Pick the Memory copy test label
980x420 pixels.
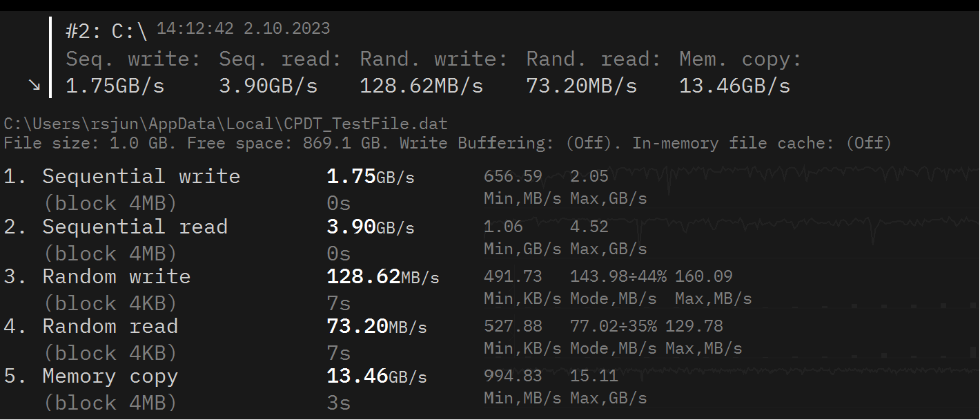pos(110,376)
